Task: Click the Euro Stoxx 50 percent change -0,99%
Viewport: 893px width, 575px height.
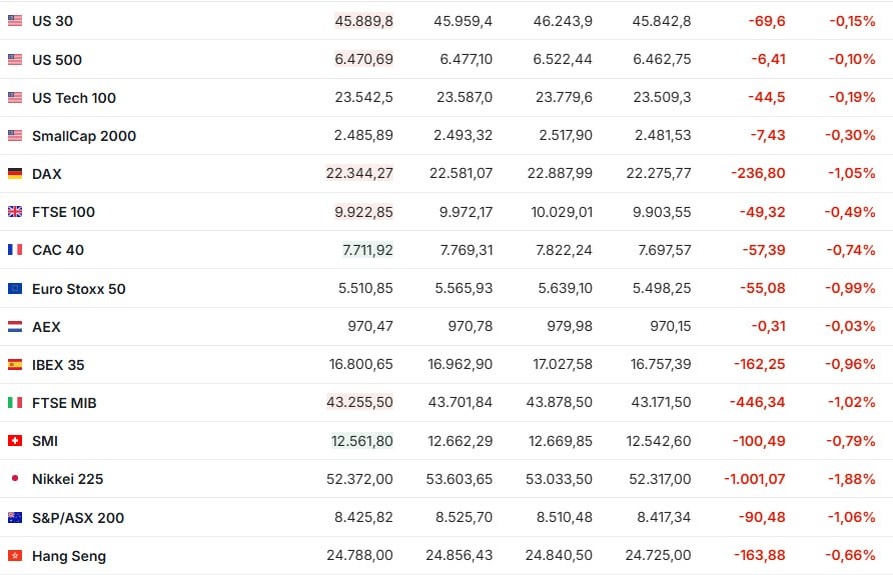Action: tap(850, 289)
